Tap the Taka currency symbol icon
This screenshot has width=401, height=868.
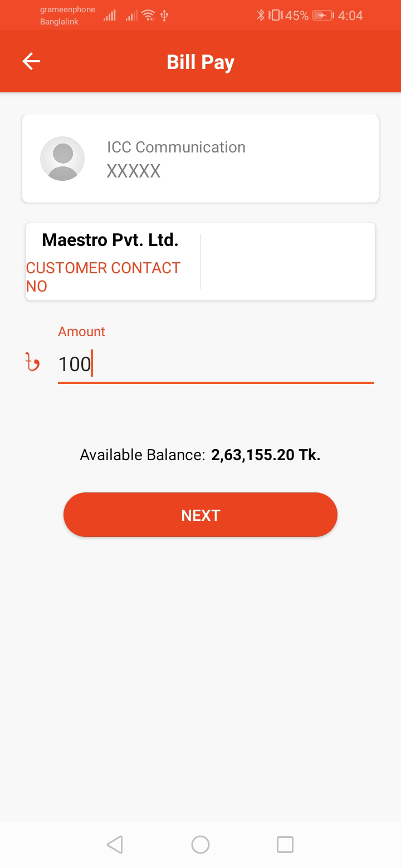pyautogui.click(x=33, y=363)
